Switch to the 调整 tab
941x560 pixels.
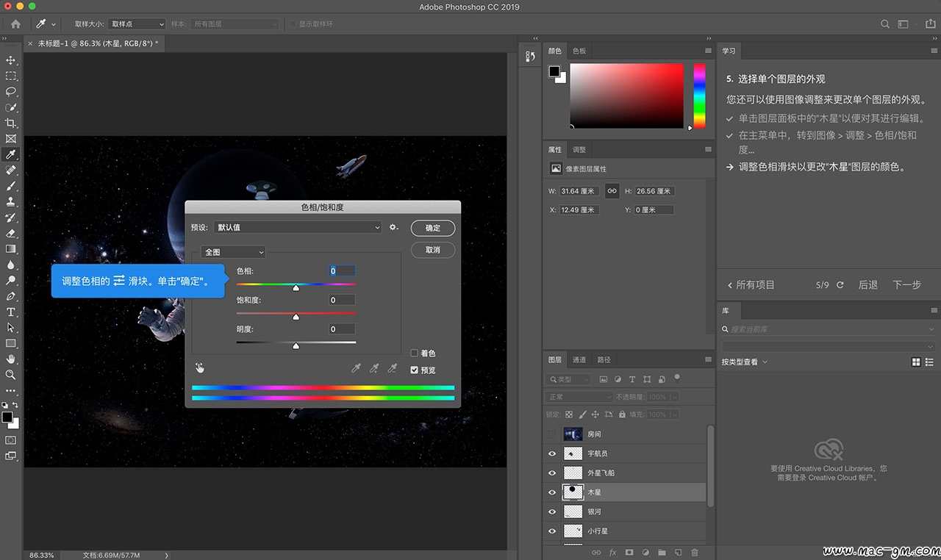579,150
